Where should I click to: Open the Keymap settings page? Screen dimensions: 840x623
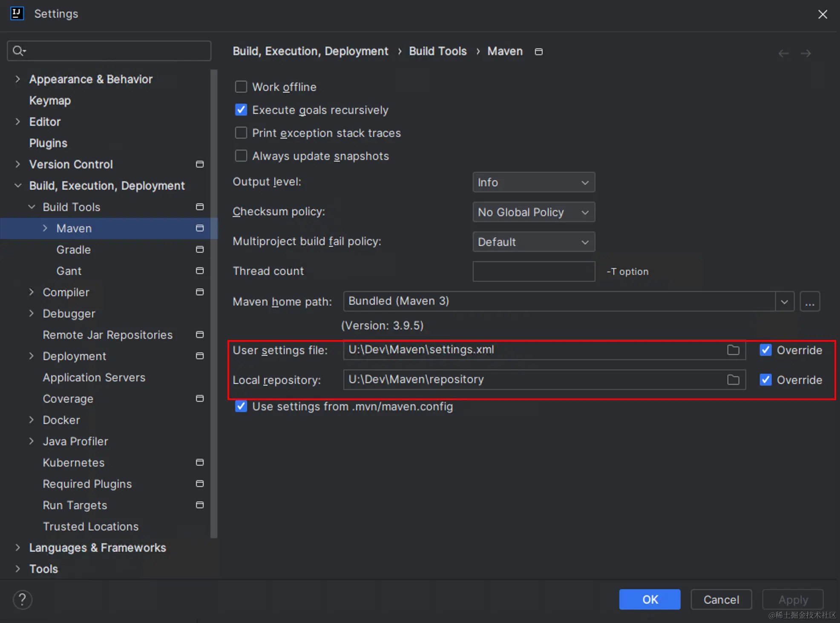50,101
